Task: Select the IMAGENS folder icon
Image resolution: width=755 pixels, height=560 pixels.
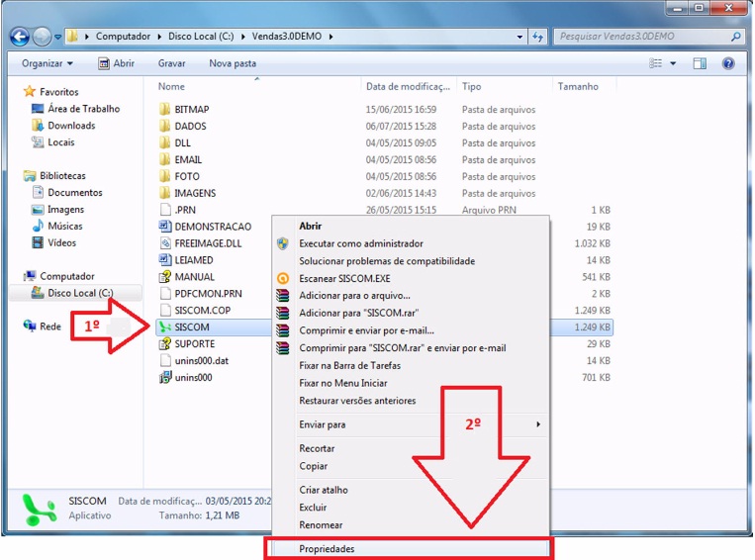Action: [164, 193]
